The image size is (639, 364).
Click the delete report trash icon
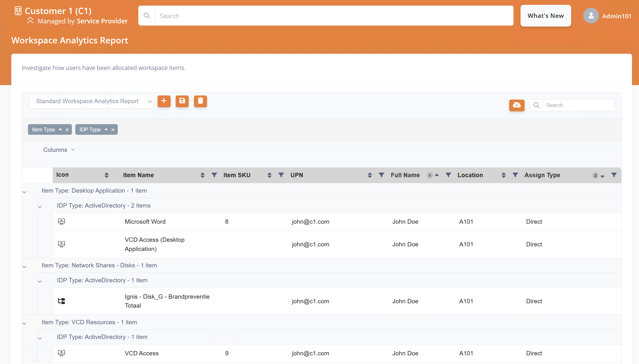click(x=200, y=101)
